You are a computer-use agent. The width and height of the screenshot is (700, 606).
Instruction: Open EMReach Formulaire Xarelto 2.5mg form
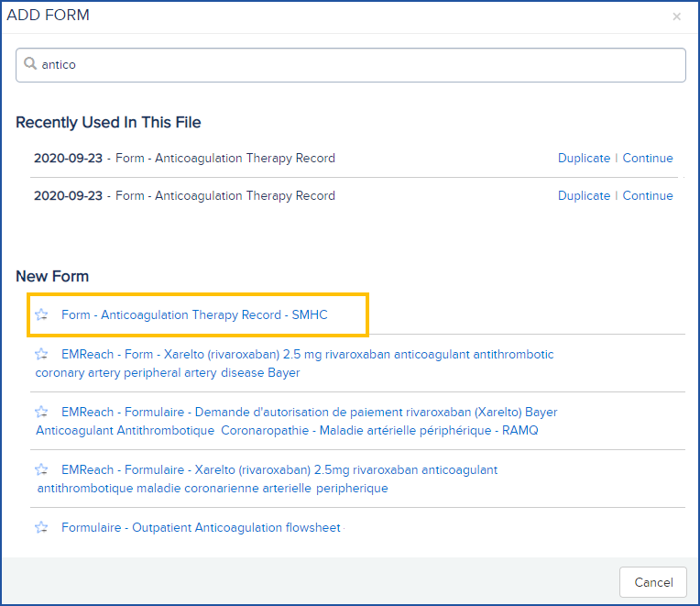tap(279, 470)
